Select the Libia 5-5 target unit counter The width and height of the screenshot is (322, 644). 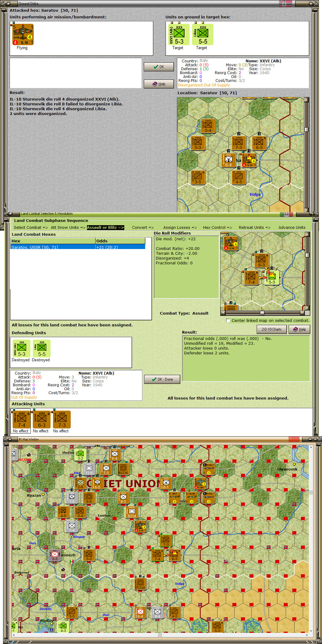pos(203,35)
